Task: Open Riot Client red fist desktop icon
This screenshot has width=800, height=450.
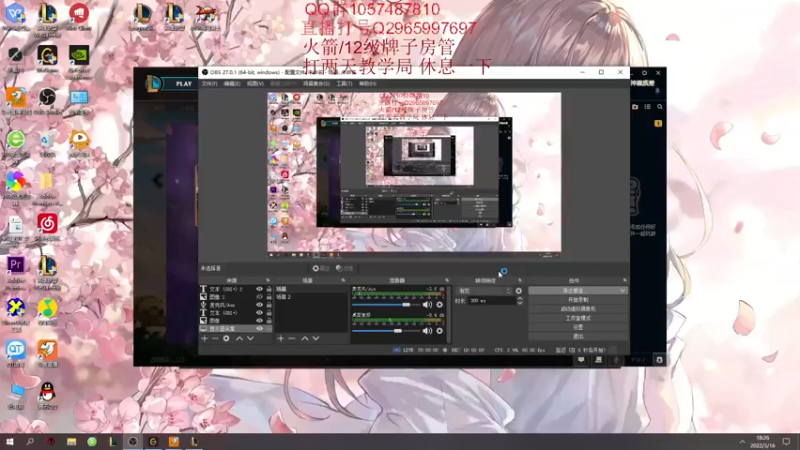Action: click(x=79, y=16)
